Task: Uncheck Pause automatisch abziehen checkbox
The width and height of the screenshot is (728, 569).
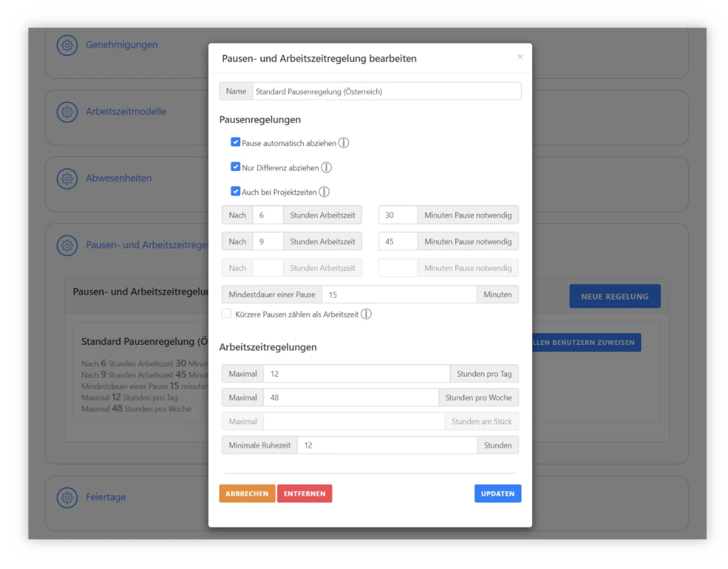Action: coord(236,142)
